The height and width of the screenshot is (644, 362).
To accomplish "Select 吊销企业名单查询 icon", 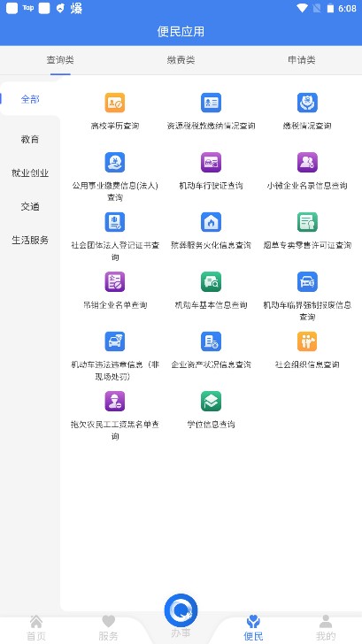I will coord(115,281).
